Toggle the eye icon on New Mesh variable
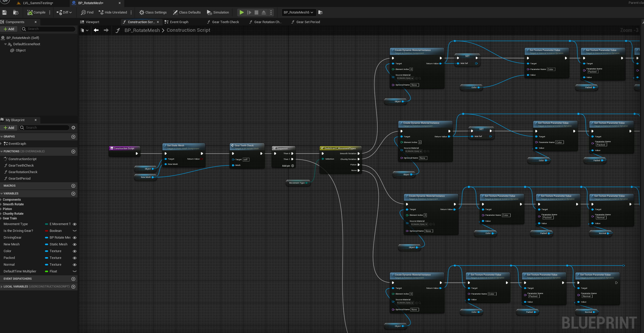644x333 pixels. (x=75, y=244)
